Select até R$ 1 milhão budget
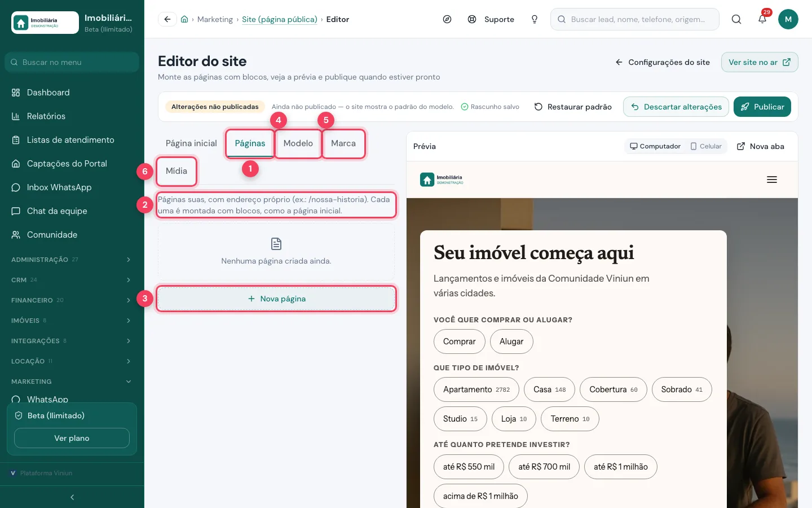This screenshot has width=812, height=508. (x=621, y=467)
